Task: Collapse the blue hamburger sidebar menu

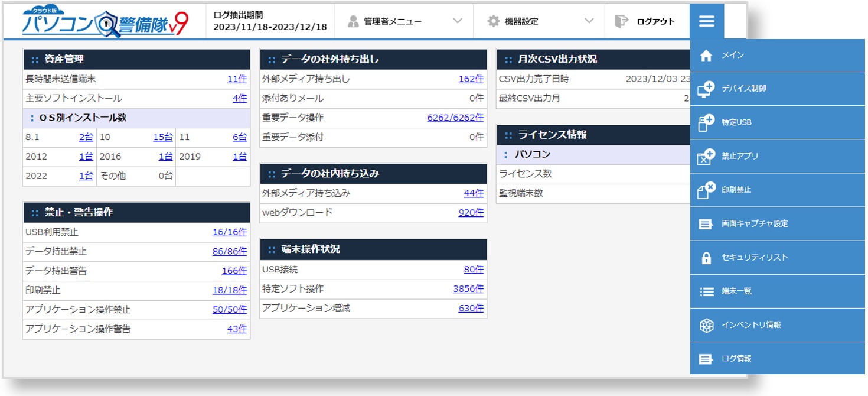Action: pyautogui.click(x=706, y=20)
